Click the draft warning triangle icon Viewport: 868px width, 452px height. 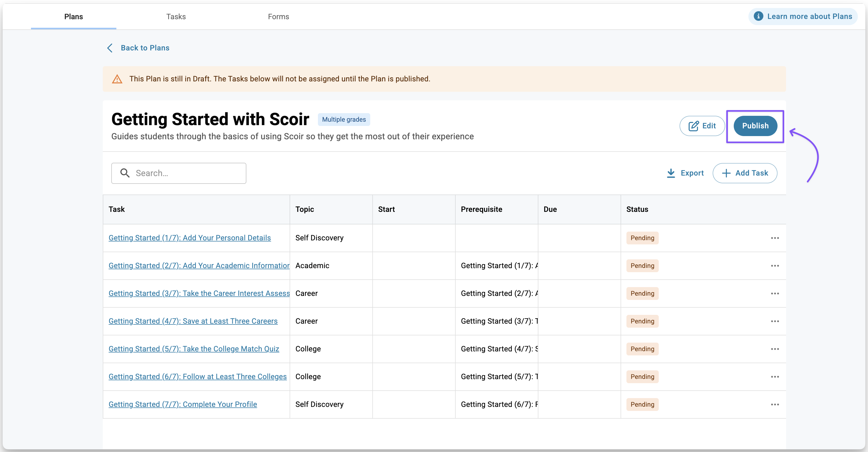117,79
